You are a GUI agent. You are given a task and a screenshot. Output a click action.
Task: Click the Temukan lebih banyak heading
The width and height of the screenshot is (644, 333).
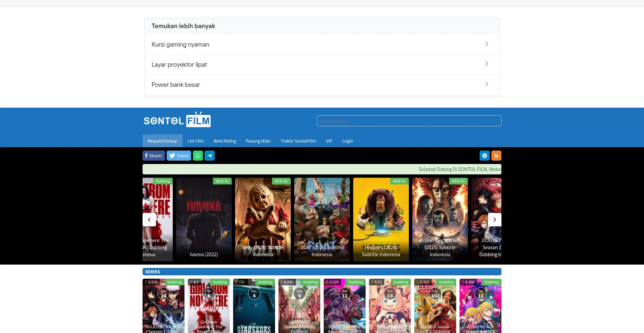coord(183,26)
